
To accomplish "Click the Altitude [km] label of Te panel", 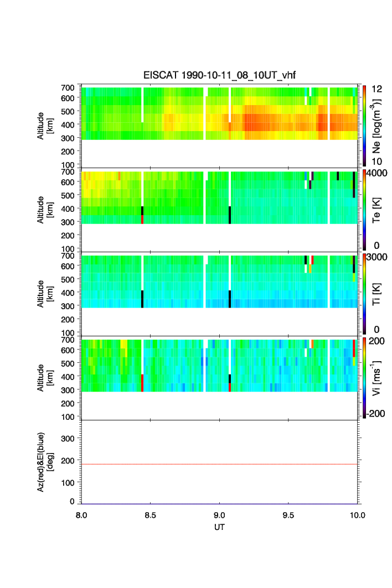I will pyautogui.click(x=45, y=210).
